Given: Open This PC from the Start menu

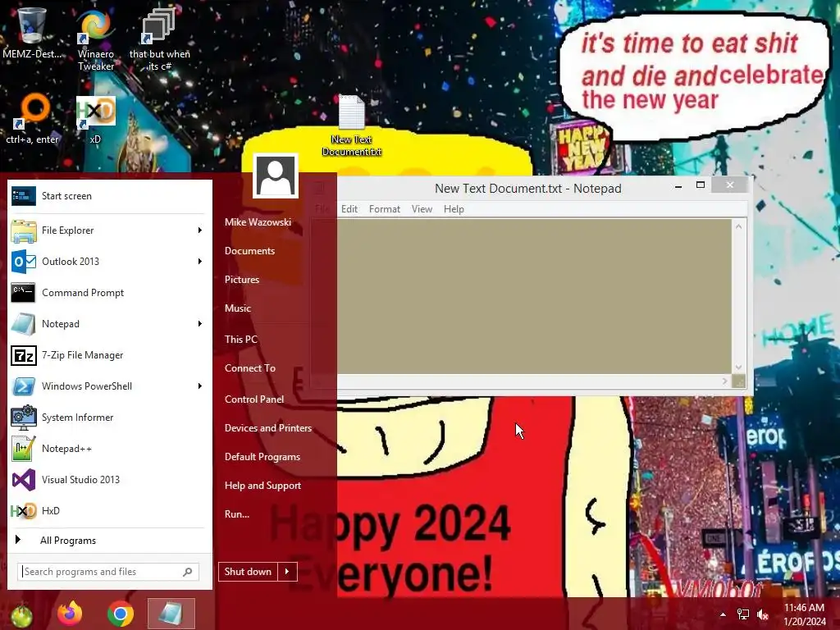Looking at the screenshot, I should 241,339.
